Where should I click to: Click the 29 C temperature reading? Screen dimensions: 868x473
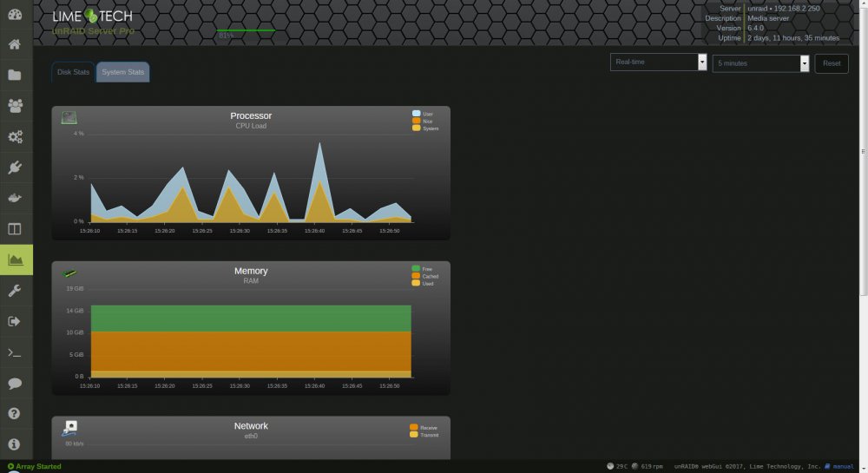pos(621,466)
